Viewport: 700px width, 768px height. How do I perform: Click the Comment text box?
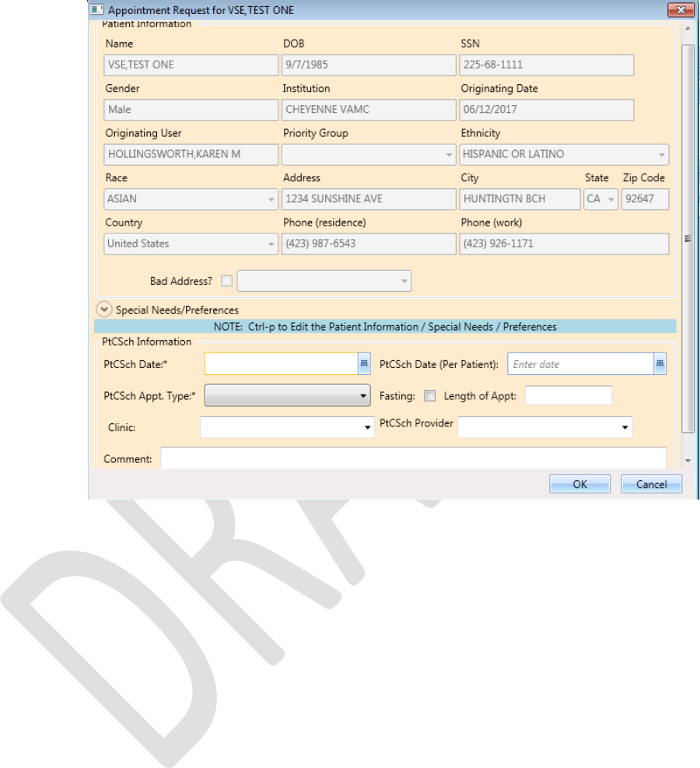[x=414, y=458]
